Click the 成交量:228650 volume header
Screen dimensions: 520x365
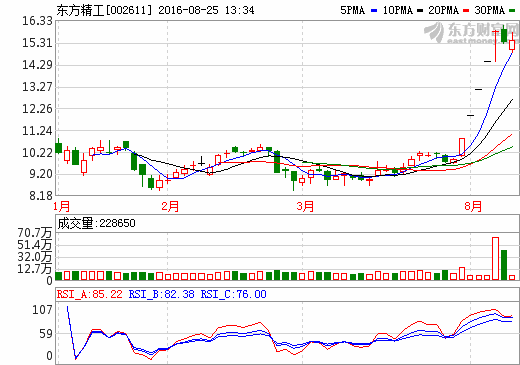click(97, 223)
